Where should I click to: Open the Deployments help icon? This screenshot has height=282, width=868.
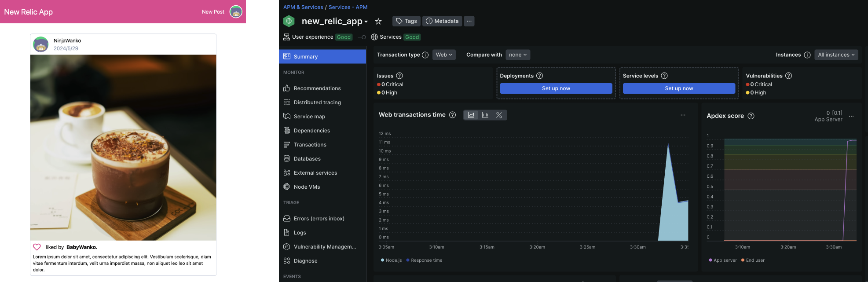pyautogui.click(x=540, y=76)
